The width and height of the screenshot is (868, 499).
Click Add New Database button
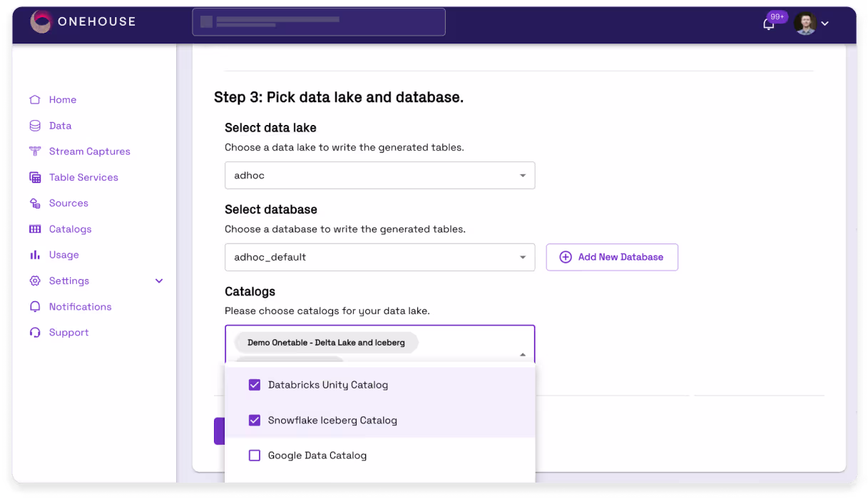click(612, 257)
